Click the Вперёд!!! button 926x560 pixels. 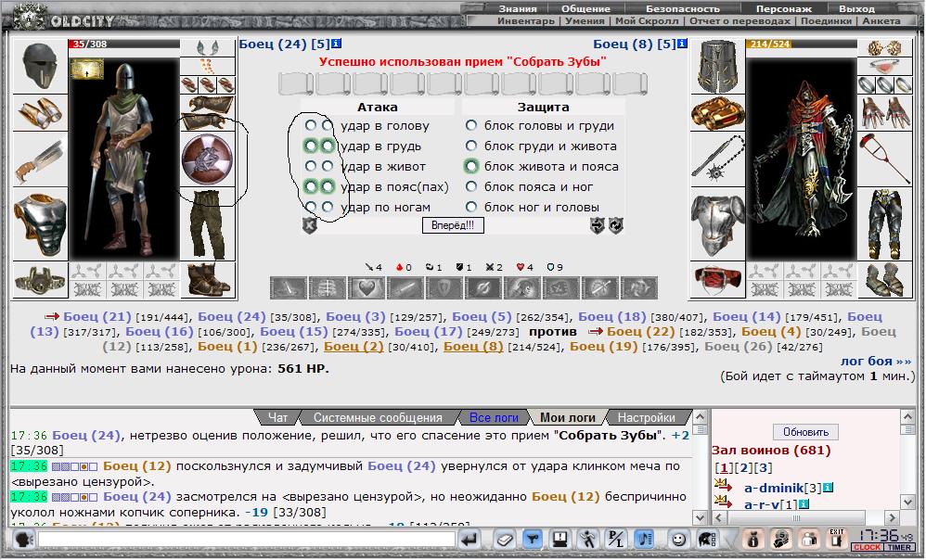tap(453, 225)
